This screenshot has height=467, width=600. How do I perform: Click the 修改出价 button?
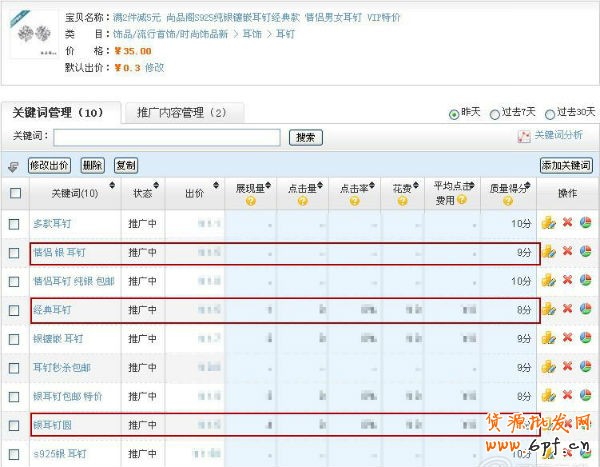[49, 165]
